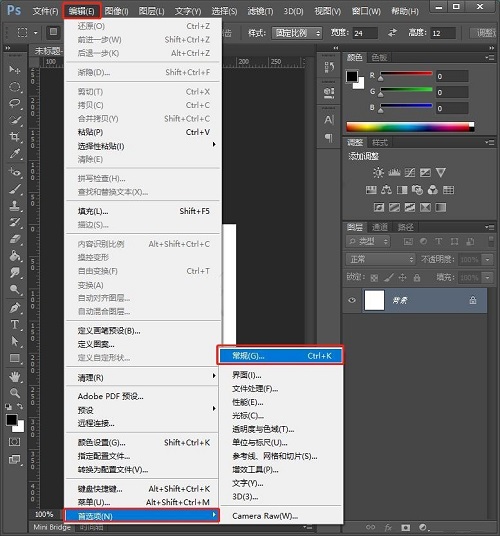Image resolution: width=500 pixels, height=536 pixels.
Task: Select the Move tool
Action: (x=14, y=70)
